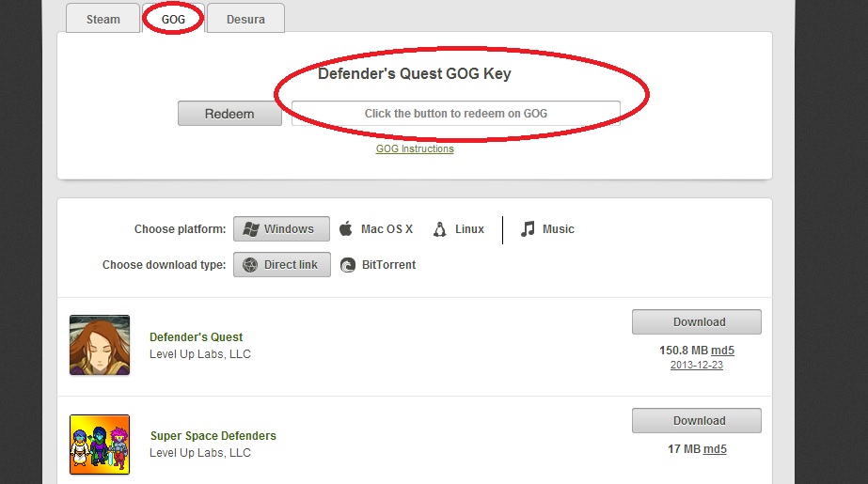Download Super Space Defenders

pyautogui.click(x=697, y=420)
